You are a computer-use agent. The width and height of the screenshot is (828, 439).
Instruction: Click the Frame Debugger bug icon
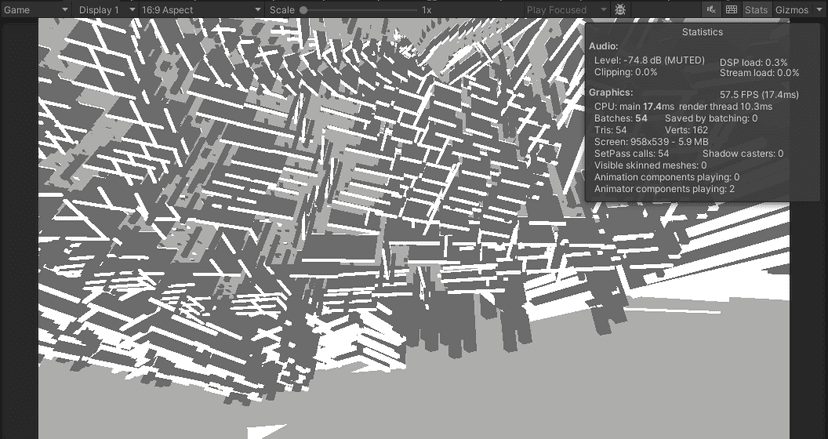620,10
